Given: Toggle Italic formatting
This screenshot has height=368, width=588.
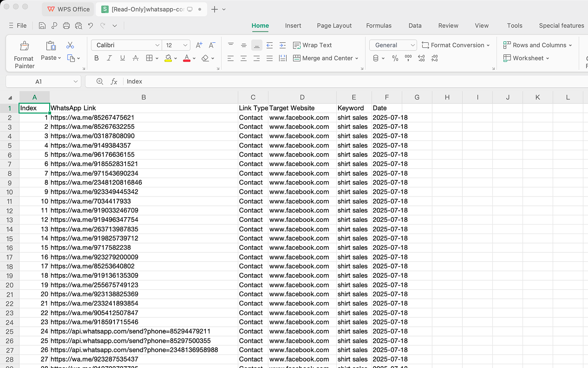Looking at the screenshot, I should [x=109, y=58].
